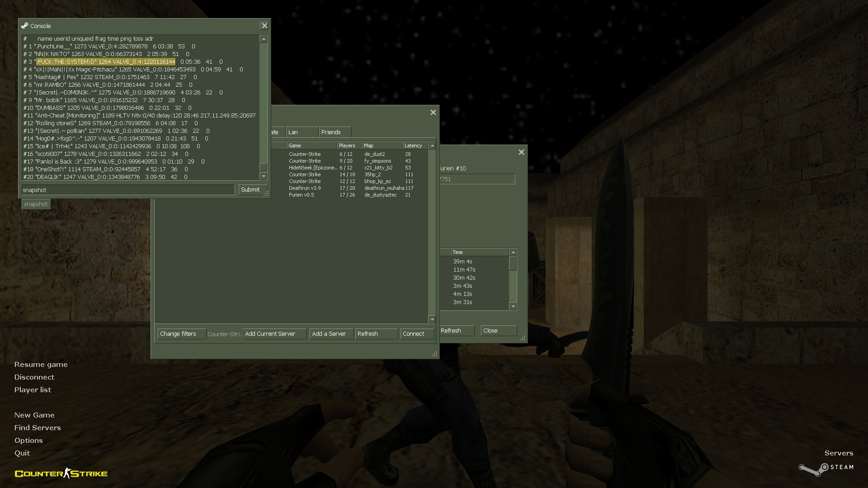Sort servers by Latency column

pyautogui.click(x=414, y=145)
